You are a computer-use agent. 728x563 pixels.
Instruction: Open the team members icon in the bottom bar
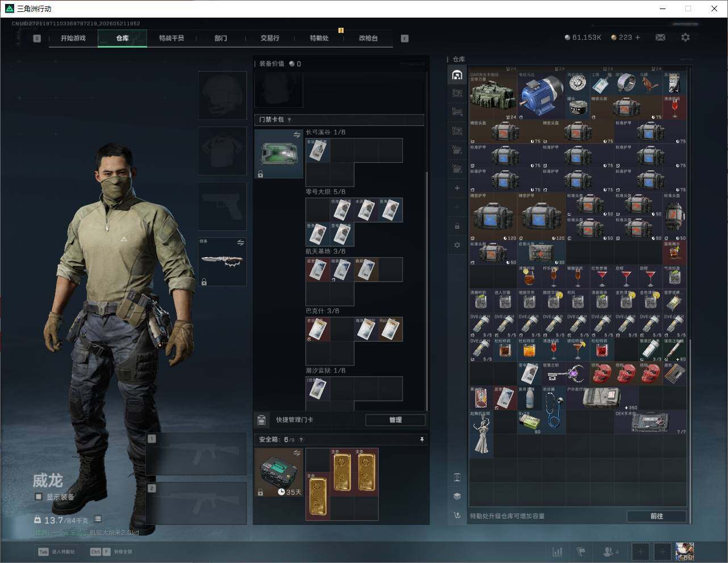(610, 552)
